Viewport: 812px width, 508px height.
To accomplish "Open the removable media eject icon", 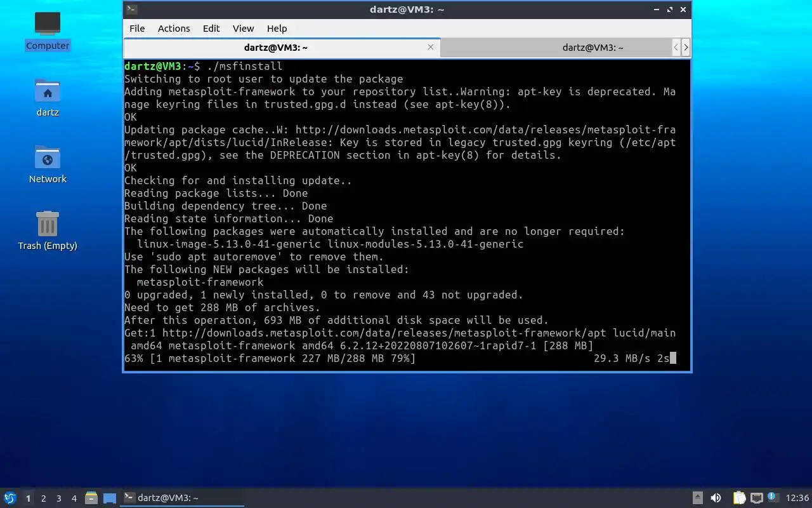I will coord(697,498).
